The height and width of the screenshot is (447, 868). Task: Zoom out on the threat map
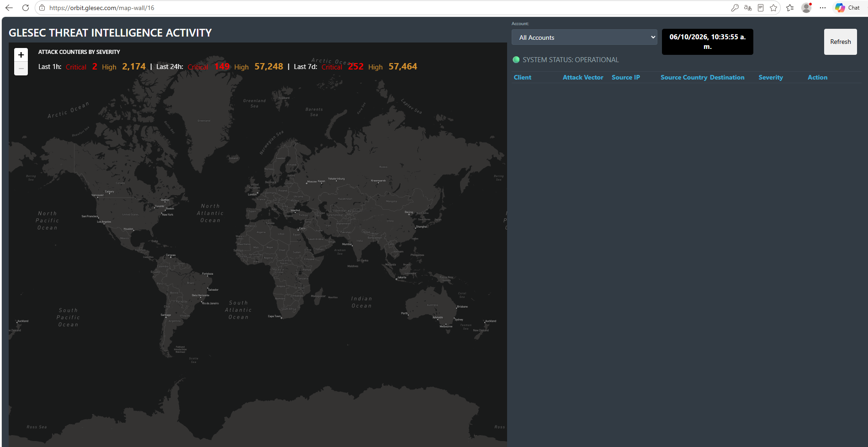[21, 69]
